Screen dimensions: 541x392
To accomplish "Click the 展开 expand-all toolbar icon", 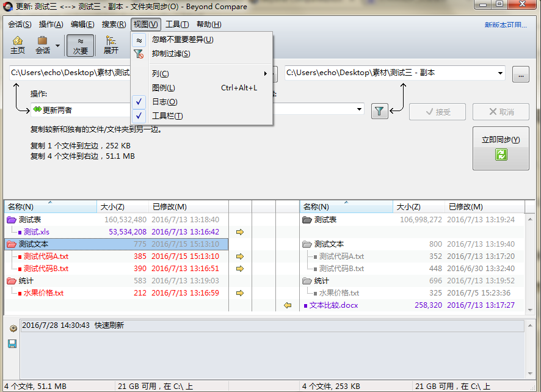I will pyautogui.click(x=111, y=45).
